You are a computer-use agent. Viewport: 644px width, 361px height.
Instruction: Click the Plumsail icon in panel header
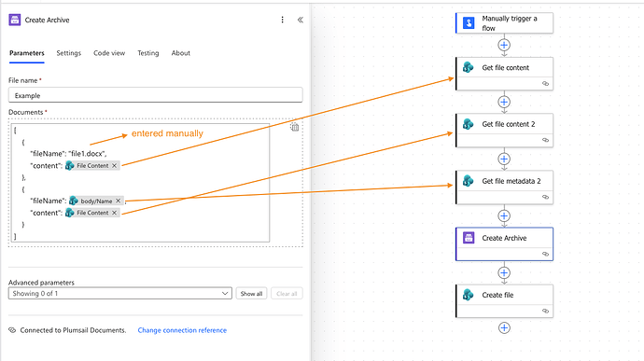click(15, 20)
